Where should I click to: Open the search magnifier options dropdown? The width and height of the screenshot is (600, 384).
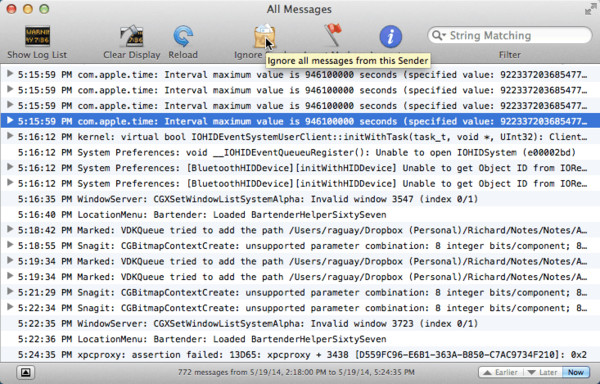[x=439, y=36]
